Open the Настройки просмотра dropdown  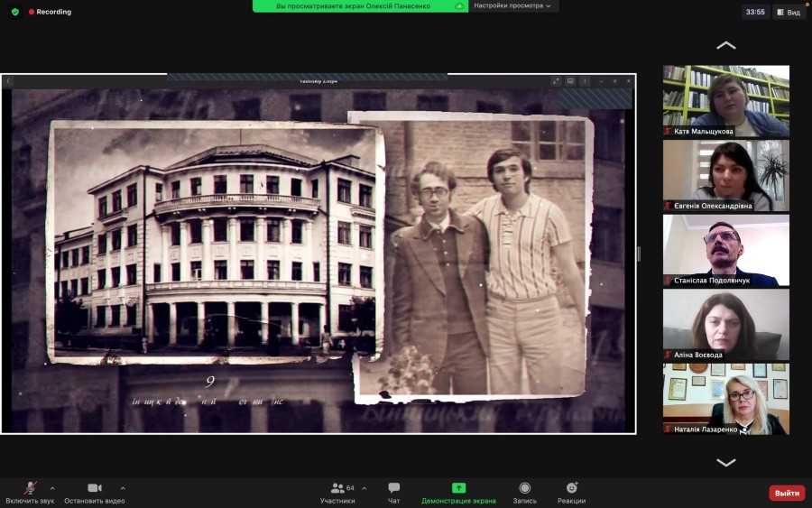(512, 5)
